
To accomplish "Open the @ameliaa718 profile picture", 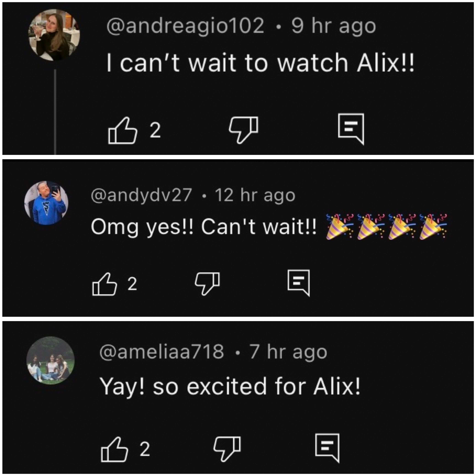I will pyautogui.click(x=51, y=360).
